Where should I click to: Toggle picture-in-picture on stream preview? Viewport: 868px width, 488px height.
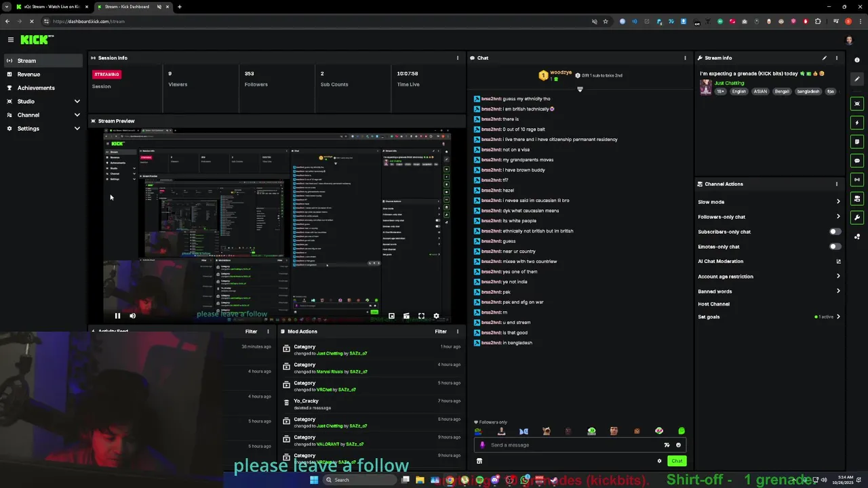[391, 316]
